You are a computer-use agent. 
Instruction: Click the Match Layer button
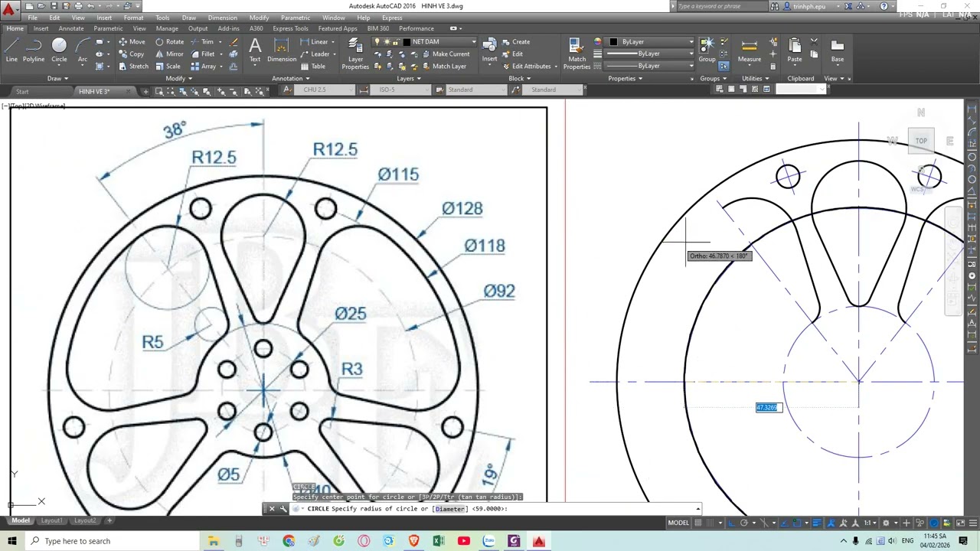443,67
